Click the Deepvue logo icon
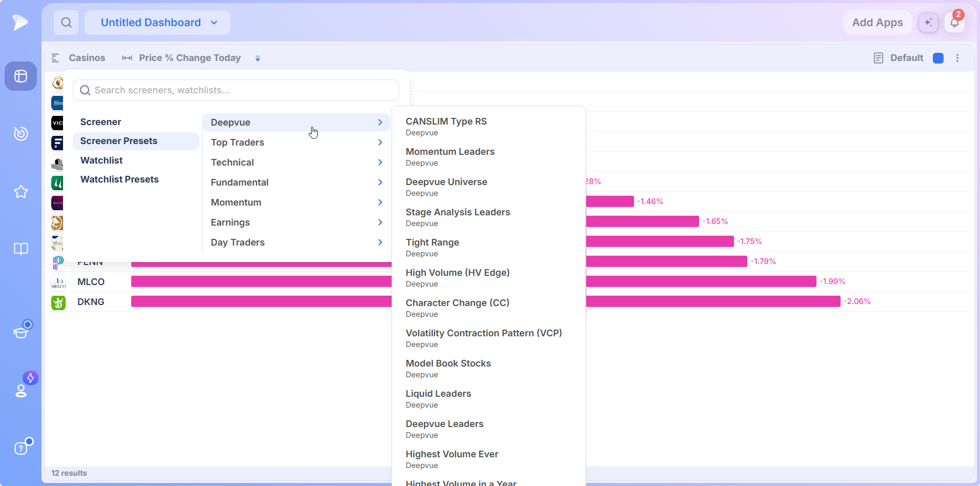Screen dimensions: 980x486 tap(21, 22)
